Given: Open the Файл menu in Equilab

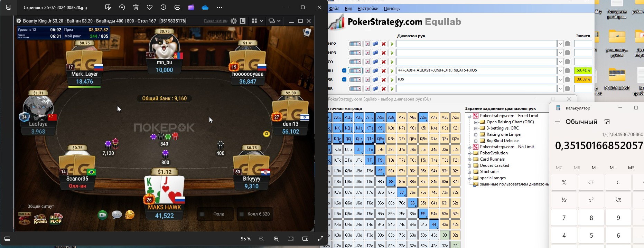Looking at the screenshot, I should tap(334, 8).
